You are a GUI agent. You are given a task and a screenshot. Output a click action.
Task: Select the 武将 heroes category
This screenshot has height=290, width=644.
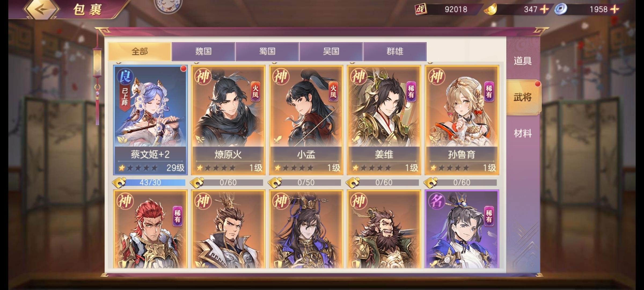click(x=523, y=97)
